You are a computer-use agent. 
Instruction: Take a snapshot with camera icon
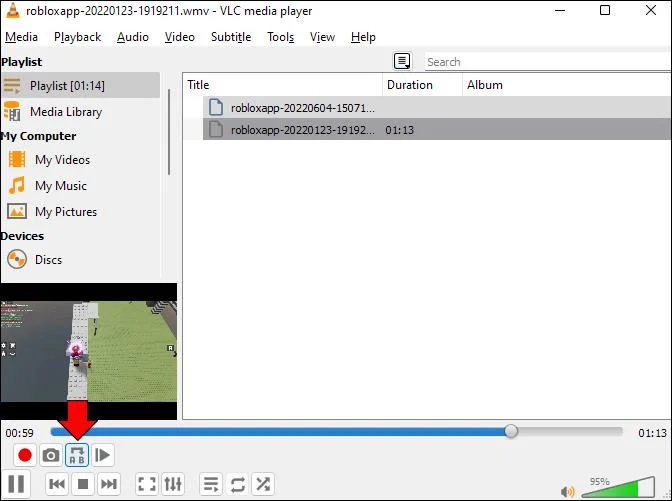[51, 455]
